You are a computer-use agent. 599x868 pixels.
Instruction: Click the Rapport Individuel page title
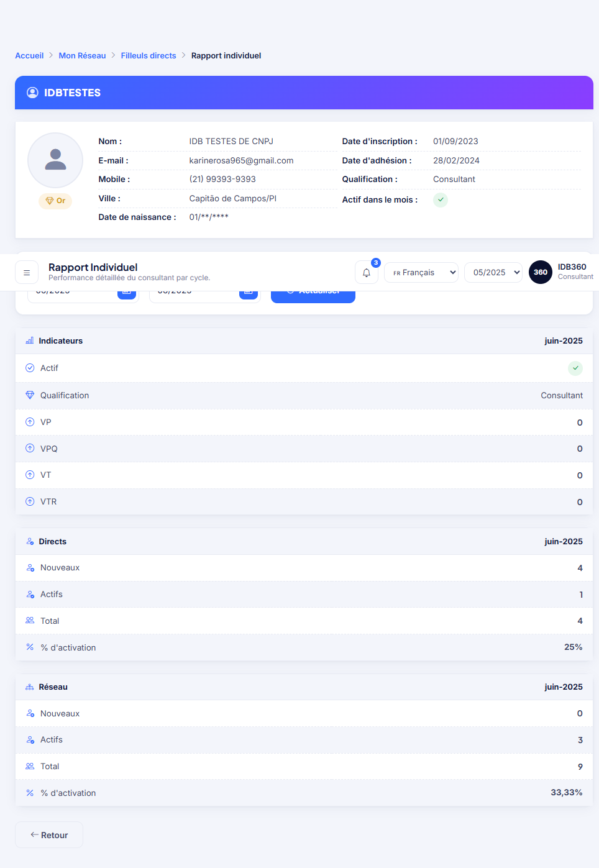point(93,267)
